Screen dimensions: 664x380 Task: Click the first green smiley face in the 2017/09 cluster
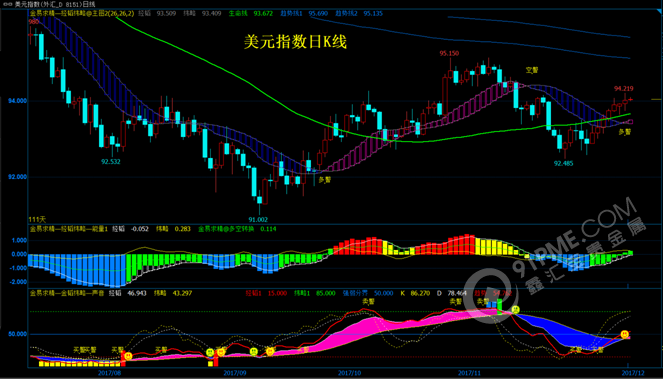[210, 352]
